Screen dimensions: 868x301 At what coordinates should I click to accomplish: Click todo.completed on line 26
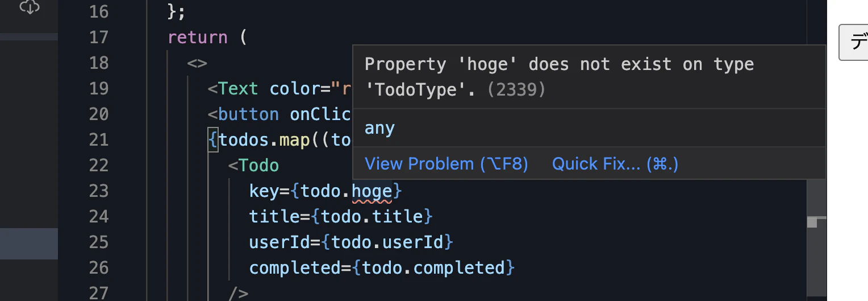433,268
